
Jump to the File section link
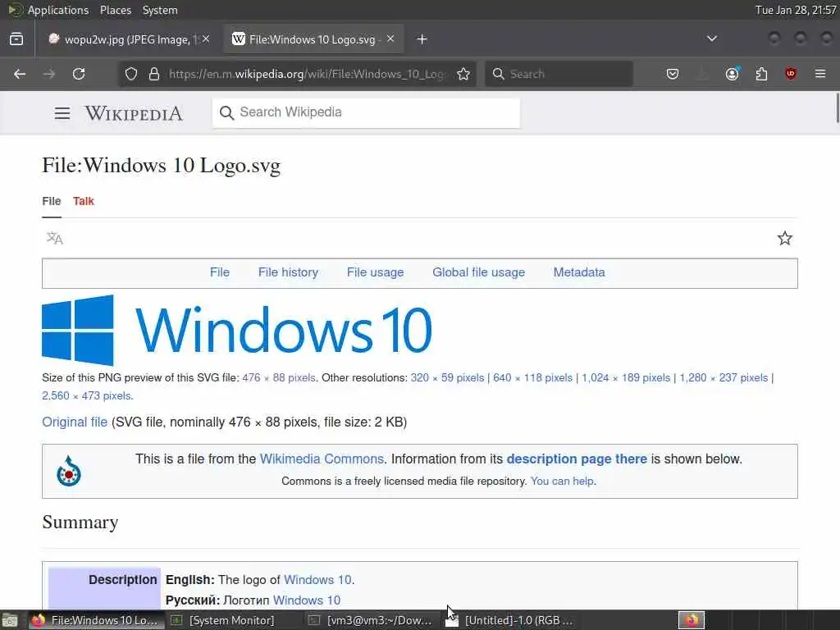click(220, 272)
